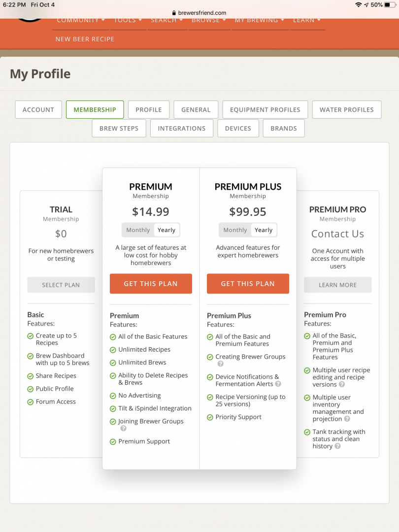Expand the Community dropdown menu
399x532 pixels.
[81, 21]
